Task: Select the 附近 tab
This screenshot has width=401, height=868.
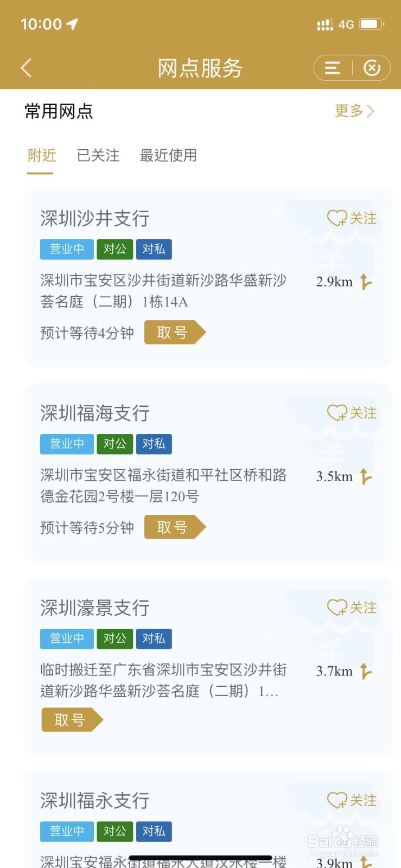Action: click(42, 155)
